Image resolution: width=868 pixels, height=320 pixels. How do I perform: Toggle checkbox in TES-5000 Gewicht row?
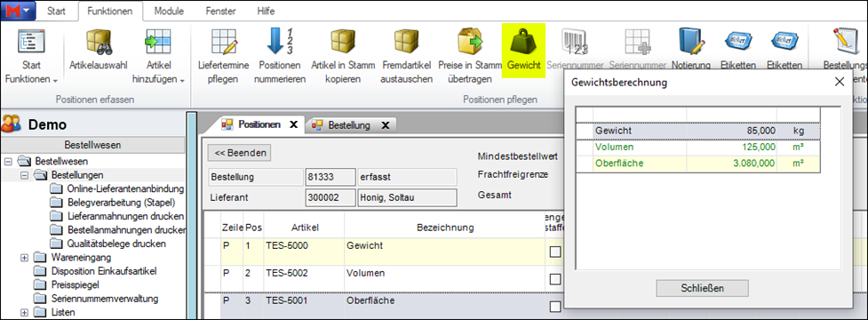pyautogui.click(x=554, y=252)
